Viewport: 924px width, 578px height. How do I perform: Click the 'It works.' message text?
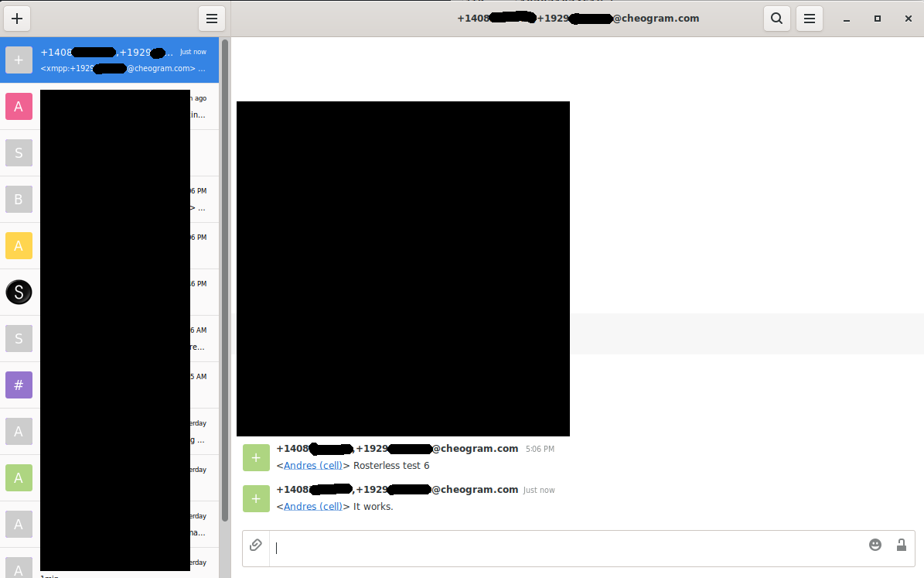tap(373, 507)
